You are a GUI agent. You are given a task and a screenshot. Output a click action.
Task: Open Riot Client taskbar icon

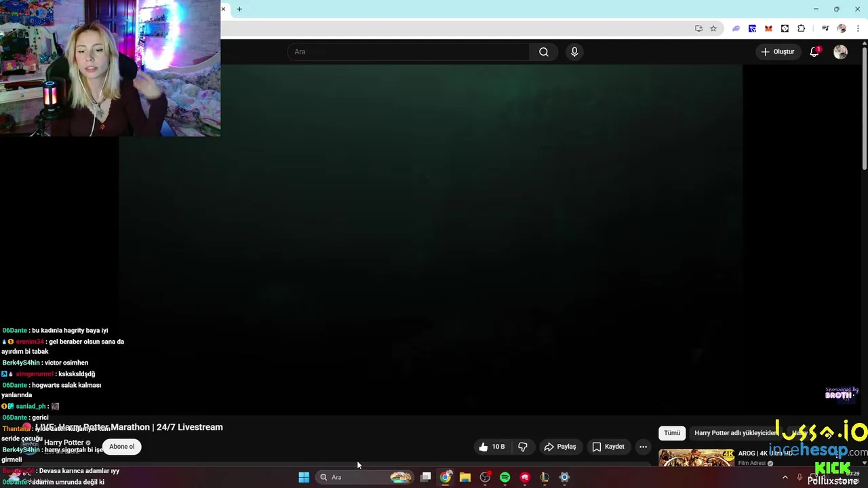[524, 477]
